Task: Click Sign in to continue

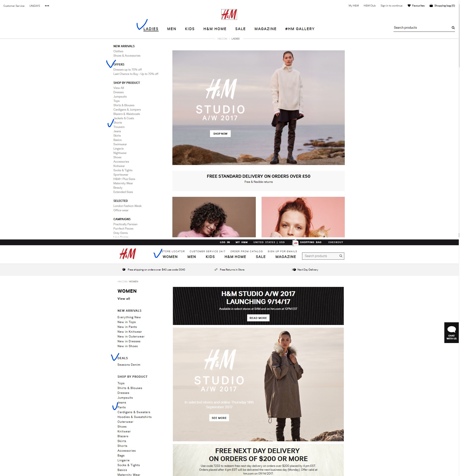Action: coord(391,6)
